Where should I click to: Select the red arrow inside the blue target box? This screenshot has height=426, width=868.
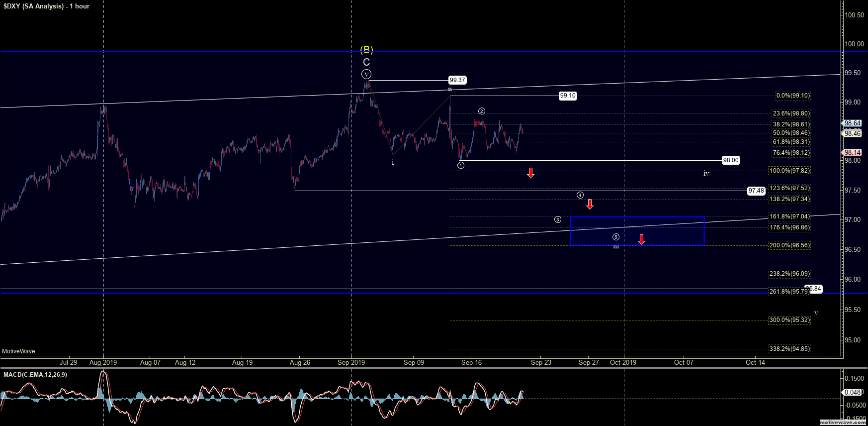[641, 239]
